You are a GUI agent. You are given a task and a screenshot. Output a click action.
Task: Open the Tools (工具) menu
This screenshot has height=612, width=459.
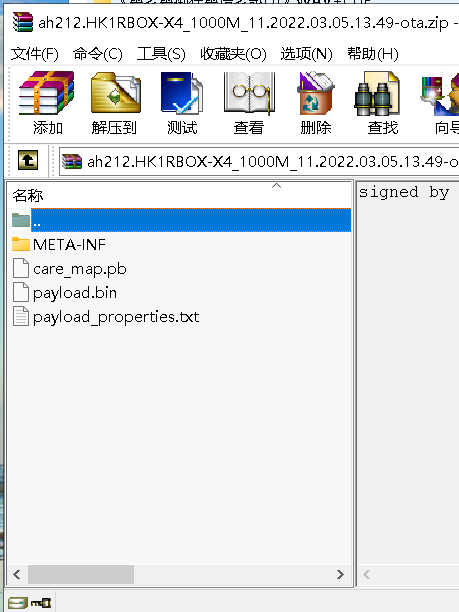point(161,53)
